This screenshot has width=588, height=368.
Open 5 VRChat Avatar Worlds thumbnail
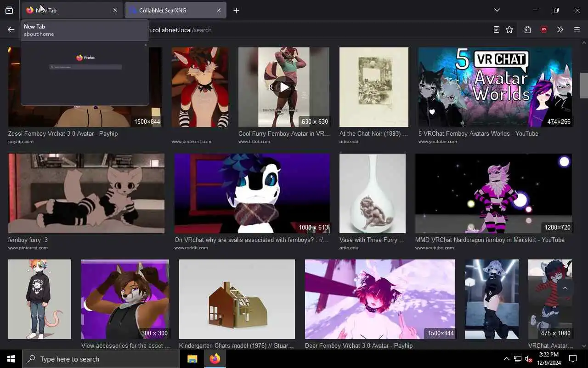pos(495,87)
